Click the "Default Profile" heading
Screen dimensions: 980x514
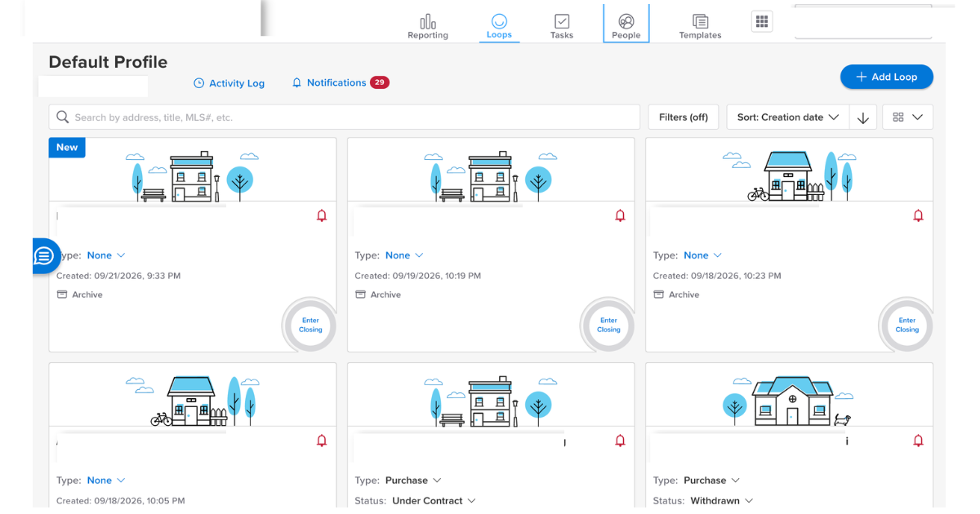(108, 62)
